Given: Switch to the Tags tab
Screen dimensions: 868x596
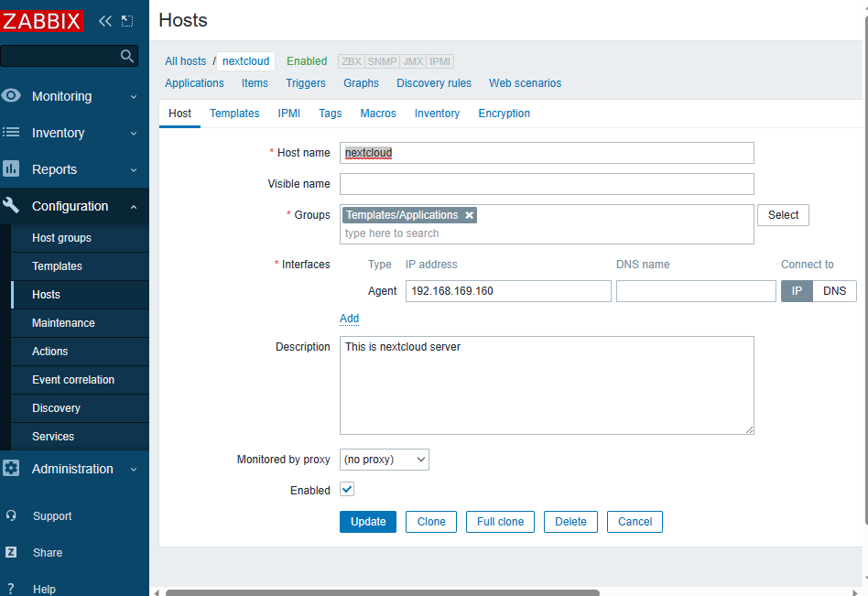Looking at the screenshot, I should [330, 114].
